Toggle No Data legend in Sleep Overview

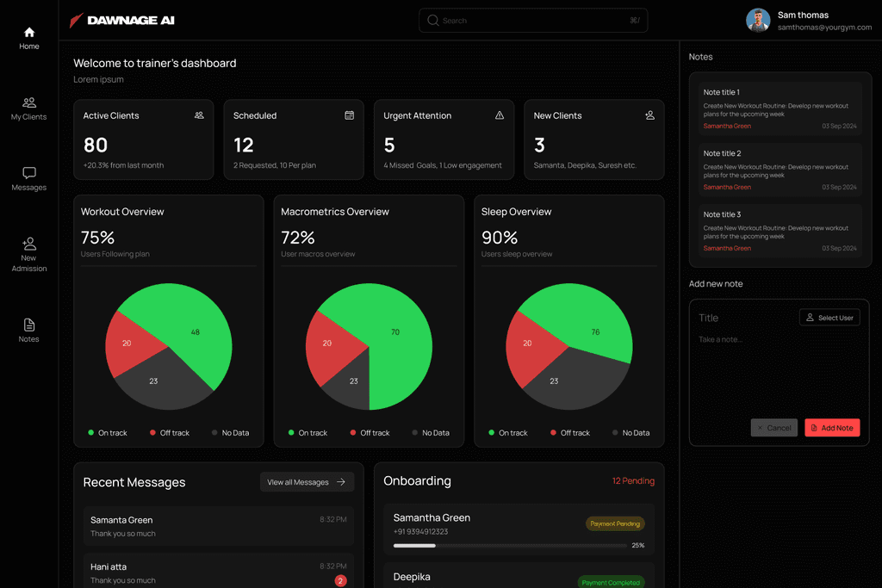630,433
